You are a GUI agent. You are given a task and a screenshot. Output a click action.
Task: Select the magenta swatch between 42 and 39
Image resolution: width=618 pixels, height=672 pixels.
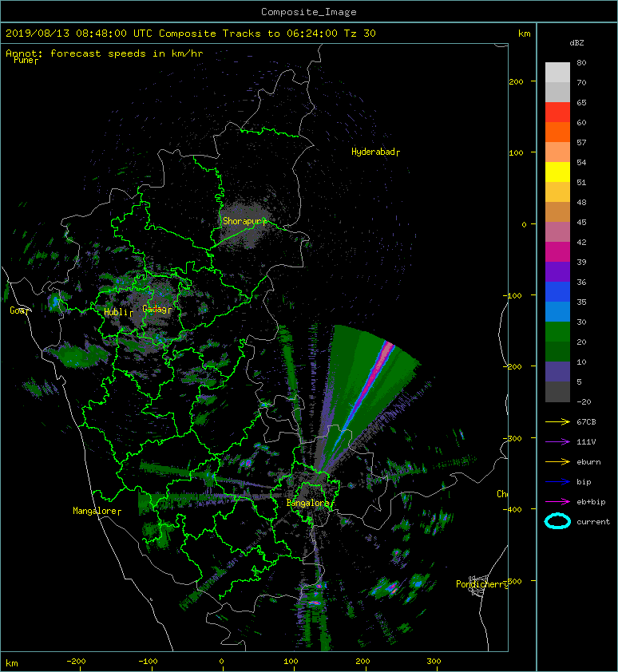[557, 251]
